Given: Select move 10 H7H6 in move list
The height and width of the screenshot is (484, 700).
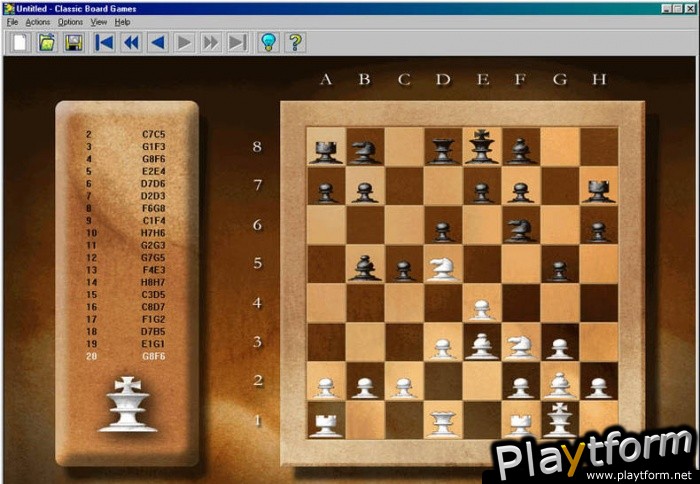Looking at the screenshot, I should (125, 233).
